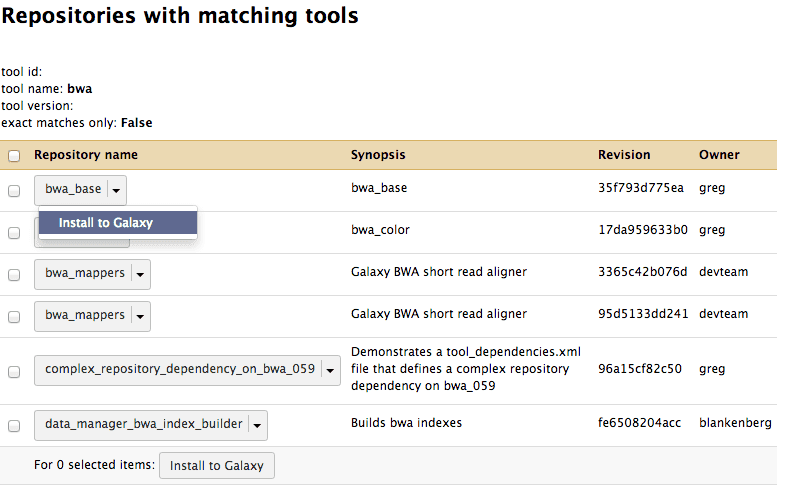
Task: Click bwa_mappers name in the 3365c42b076d row
Action: point(85,273)
